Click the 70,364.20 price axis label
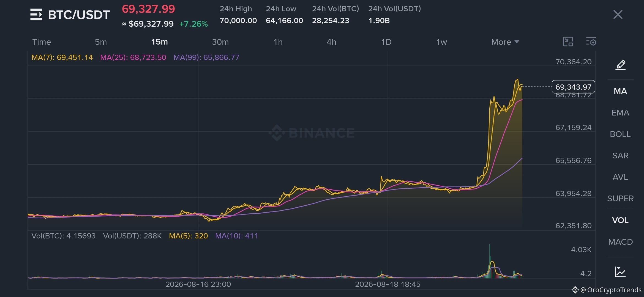 574,62
